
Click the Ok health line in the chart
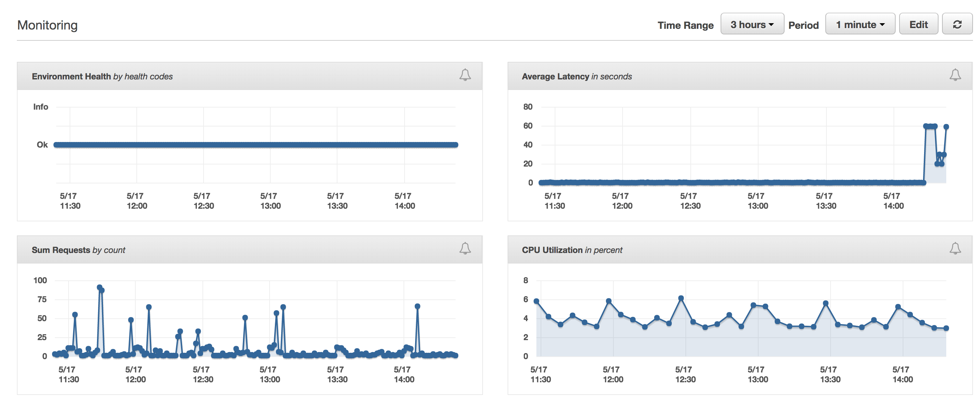[256, 144]
